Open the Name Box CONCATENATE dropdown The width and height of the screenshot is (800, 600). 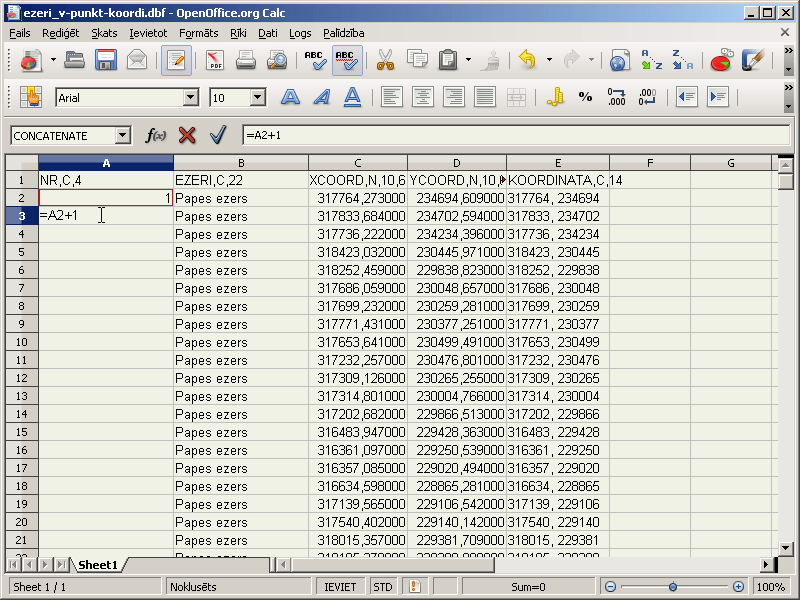pos(122,136)
